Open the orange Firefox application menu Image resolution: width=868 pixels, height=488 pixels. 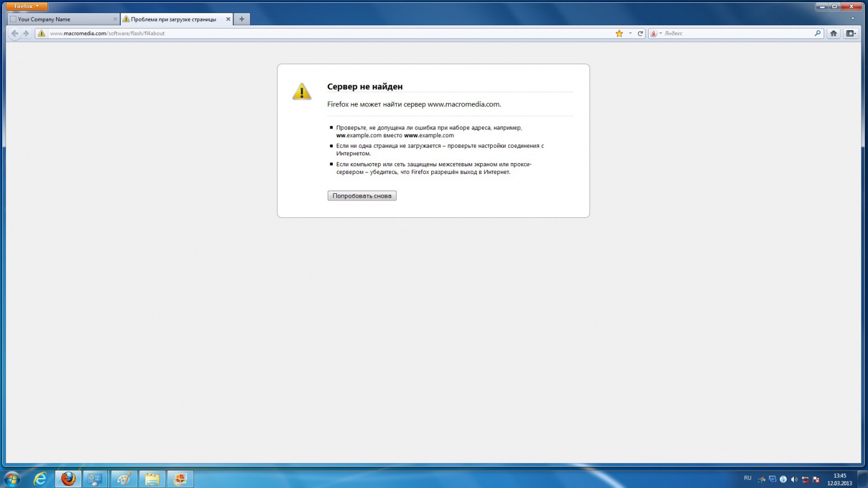27,7
